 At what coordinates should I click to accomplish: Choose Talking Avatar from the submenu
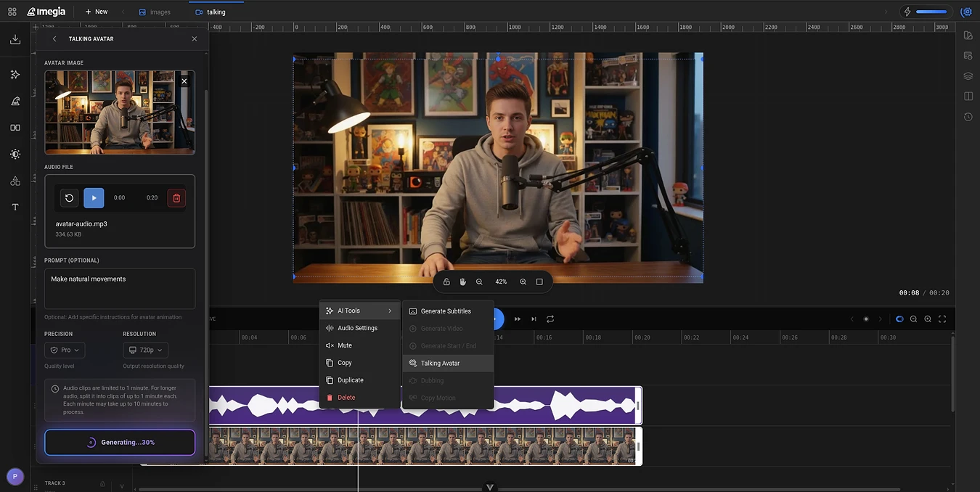tap(440, 363)
